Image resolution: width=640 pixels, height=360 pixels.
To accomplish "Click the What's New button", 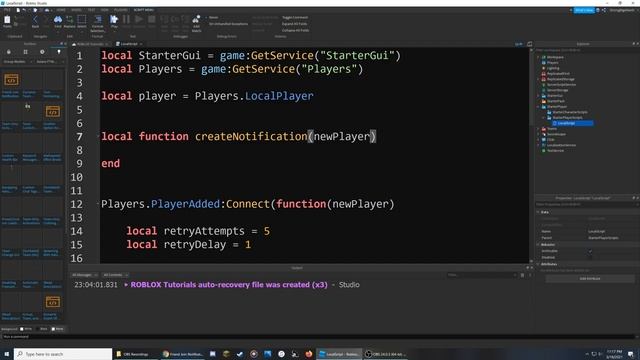I will pos(584,10).
